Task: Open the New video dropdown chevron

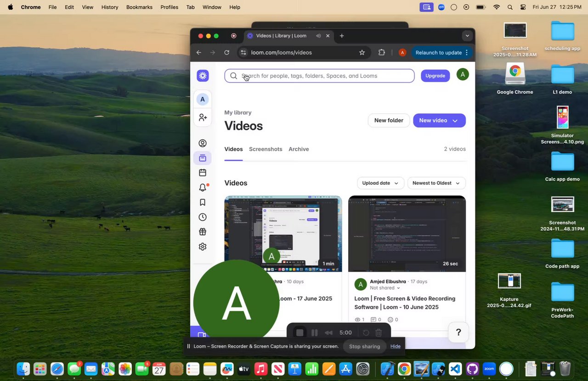Action: pos(455,121)
